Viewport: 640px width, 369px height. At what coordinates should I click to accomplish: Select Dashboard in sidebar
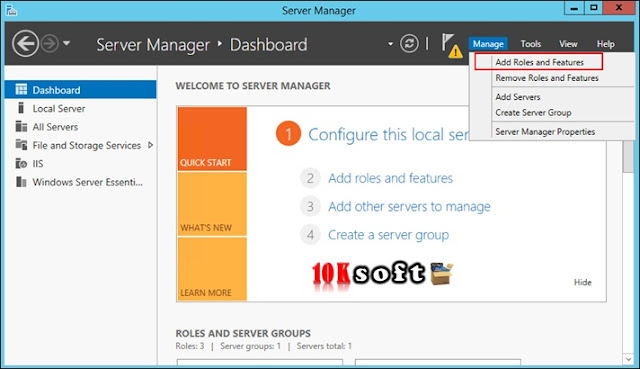[x=80, y=90]
